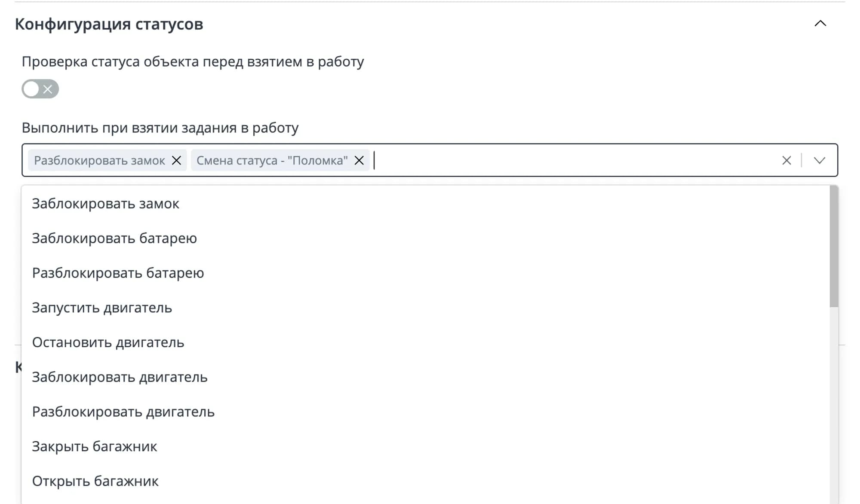Pick "Разблокировать батарею" in the dropdown
This screenshot has width=860, height=504.
[x=118, y=273]
